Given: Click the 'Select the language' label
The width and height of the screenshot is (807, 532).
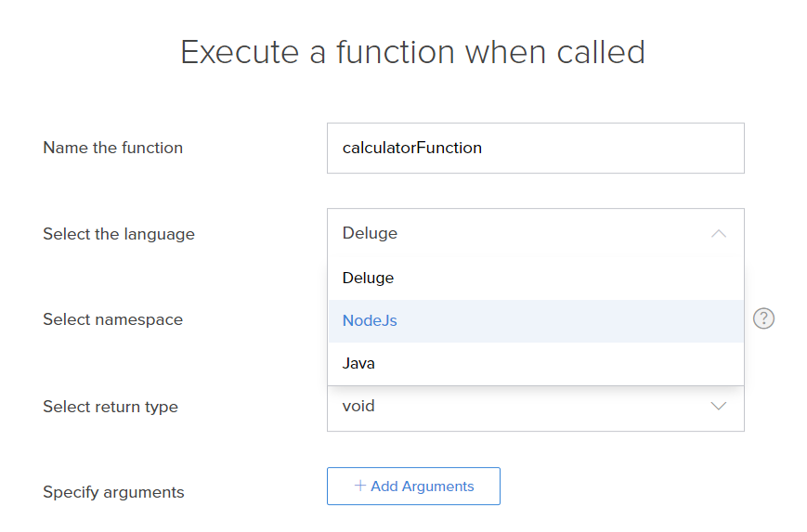Looking at the screenshot, I should tap(119, 234).
